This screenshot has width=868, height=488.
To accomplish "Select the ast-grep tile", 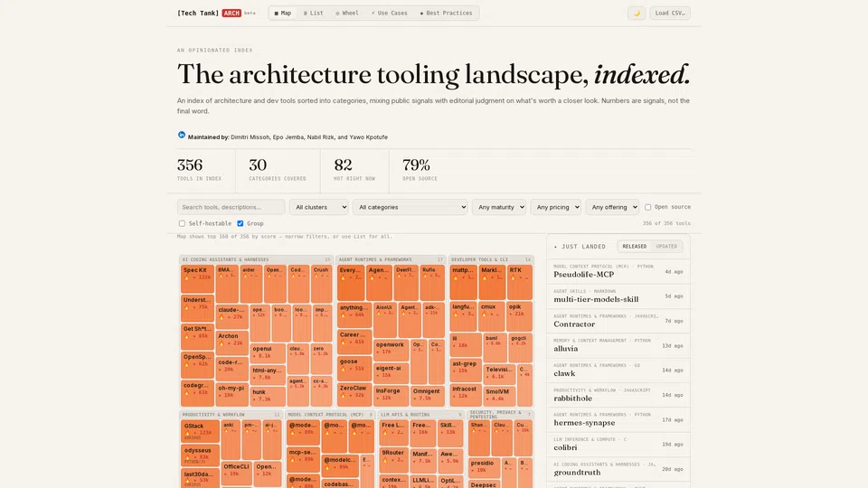I will [466, 370].
